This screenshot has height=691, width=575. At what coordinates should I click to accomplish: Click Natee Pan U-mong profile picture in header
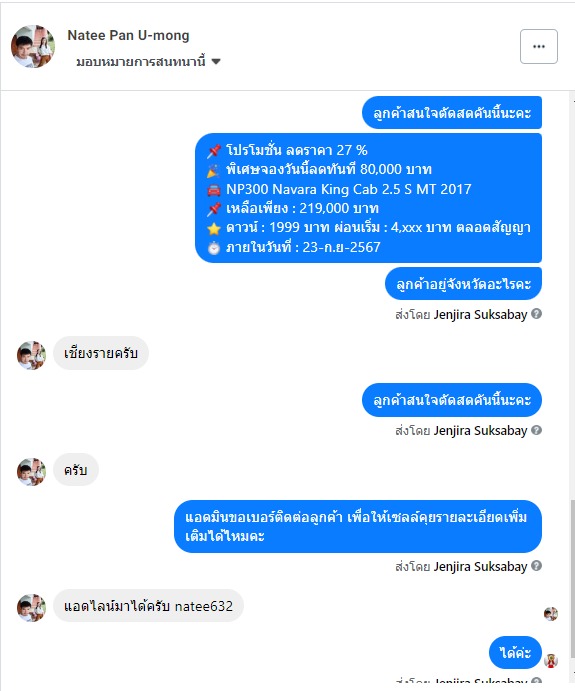pos(33,46)
